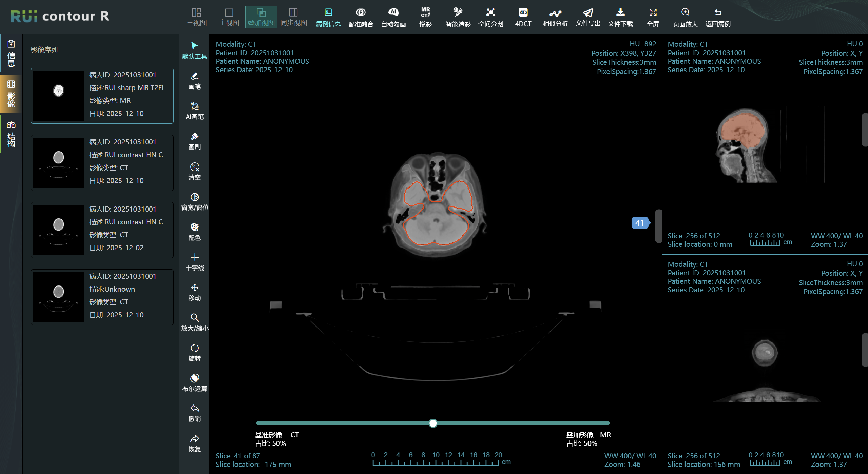Switch to 主视图 main view layout
This screenshot has height=474, width=868.
pos(229,17)
